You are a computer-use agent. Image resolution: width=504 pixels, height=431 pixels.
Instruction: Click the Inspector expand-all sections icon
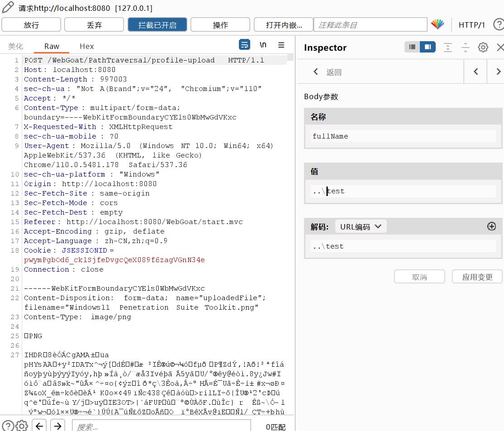click(x=448, y=47)
